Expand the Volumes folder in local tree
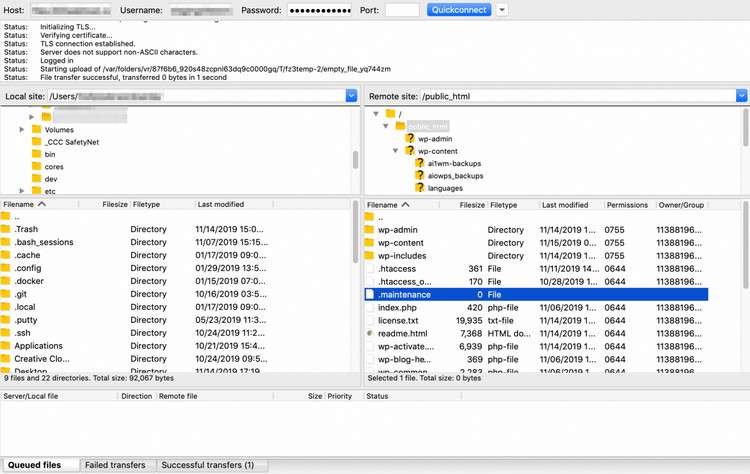Viewport: 750px width, 474px height. coord(22,130)
